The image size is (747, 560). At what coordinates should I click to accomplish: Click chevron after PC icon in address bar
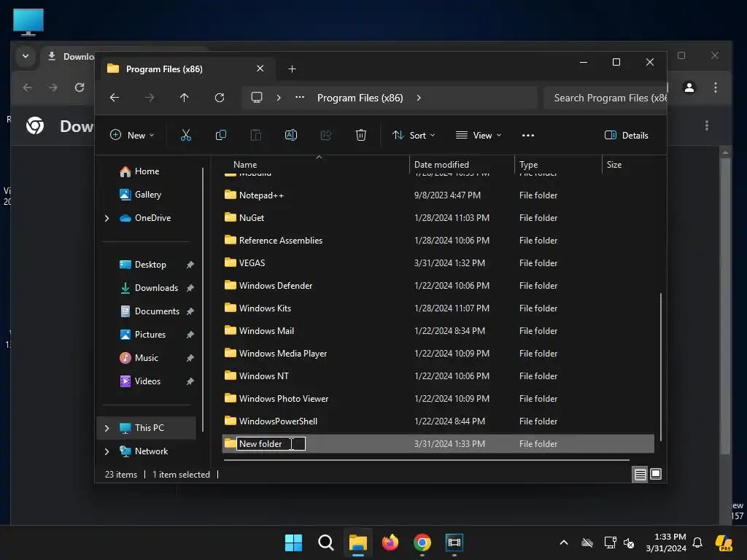coord(278,98)
